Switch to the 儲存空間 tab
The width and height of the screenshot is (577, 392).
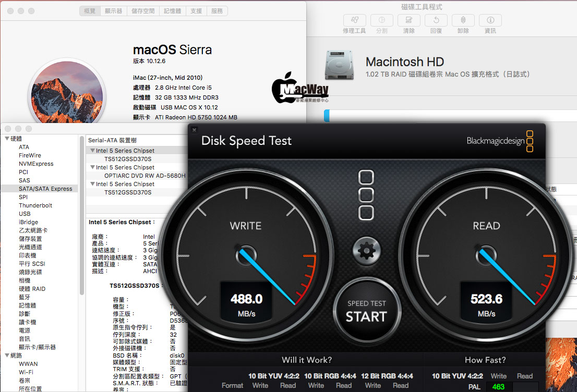pyautogui.click(x=143, y=11)
